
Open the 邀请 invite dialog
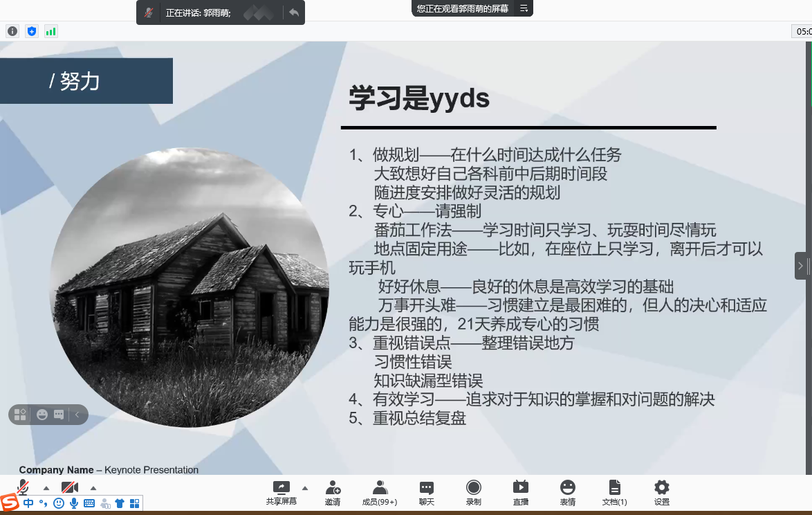(333, 491)
